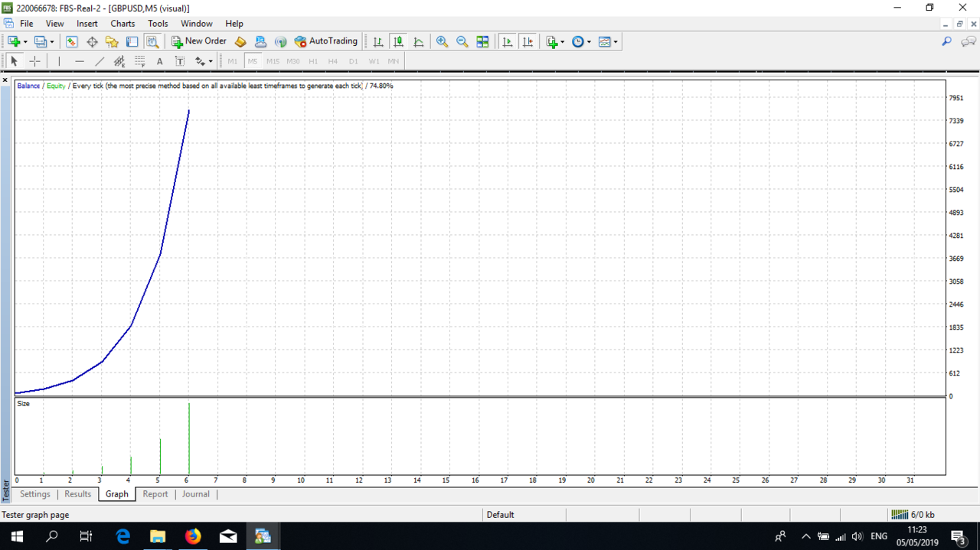Viewport: 980px width, 550px height.
Task: Select the Fibonacci Retracement tool
Action: pos(139,61)
